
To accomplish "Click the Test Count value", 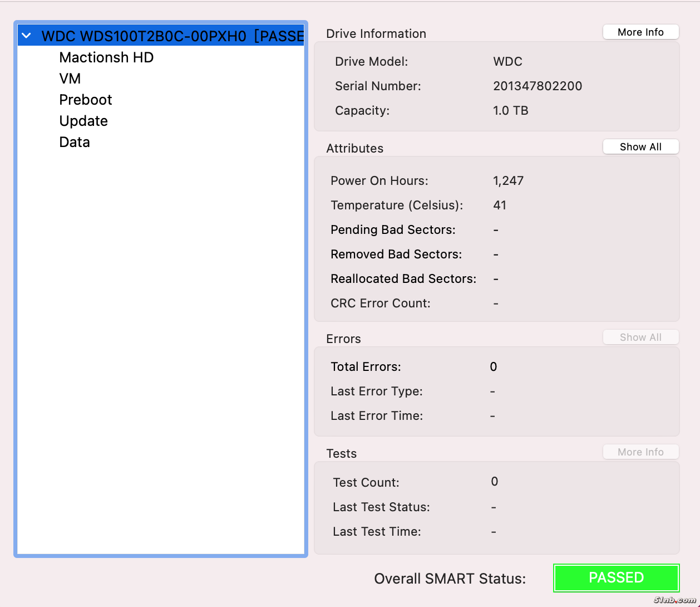I will click(x=494, y=482).
